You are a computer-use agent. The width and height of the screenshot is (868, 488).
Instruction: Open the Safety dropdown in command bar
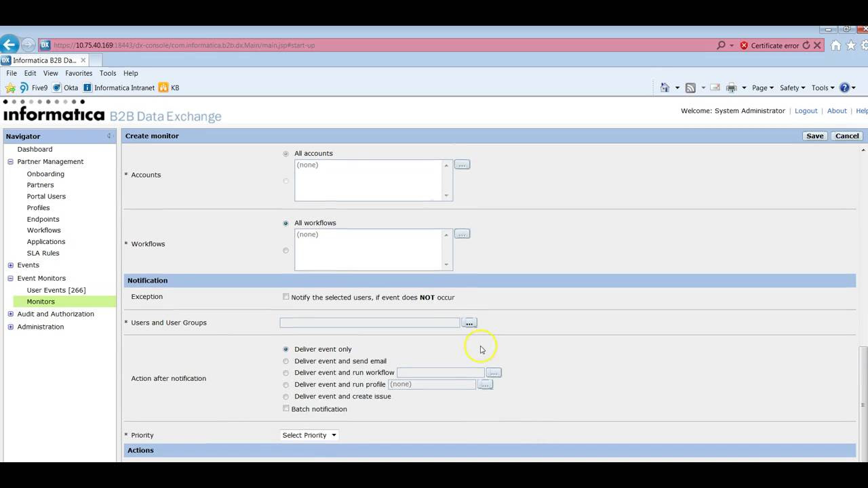tap(792, 87)
